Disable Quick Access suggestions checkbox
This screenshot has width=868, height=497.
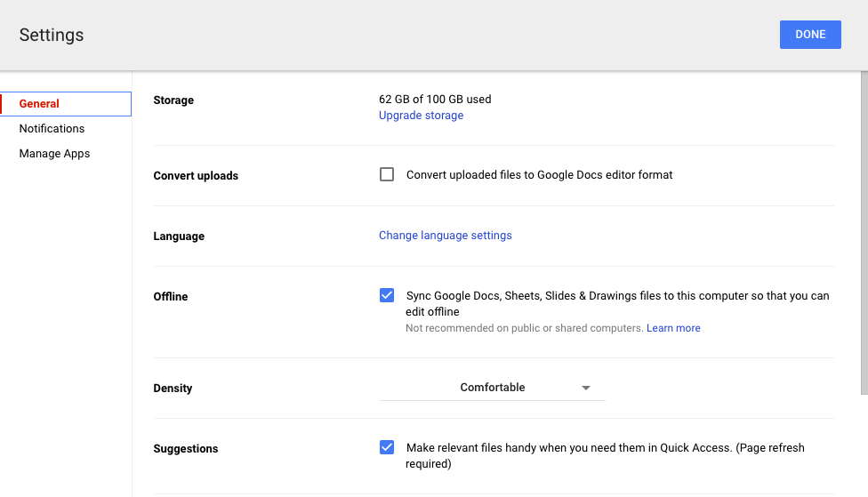coord(386,446)
